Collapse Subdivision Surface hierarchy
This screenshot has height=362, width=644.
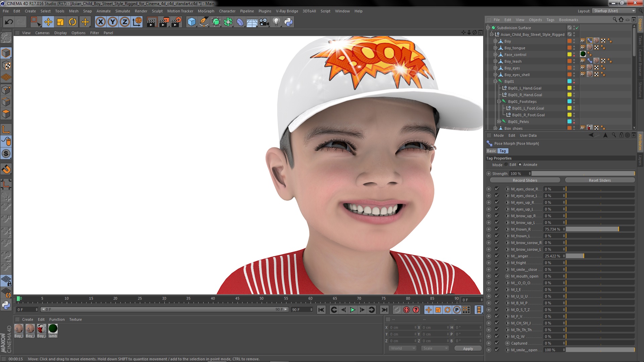(x=488, y=28)
